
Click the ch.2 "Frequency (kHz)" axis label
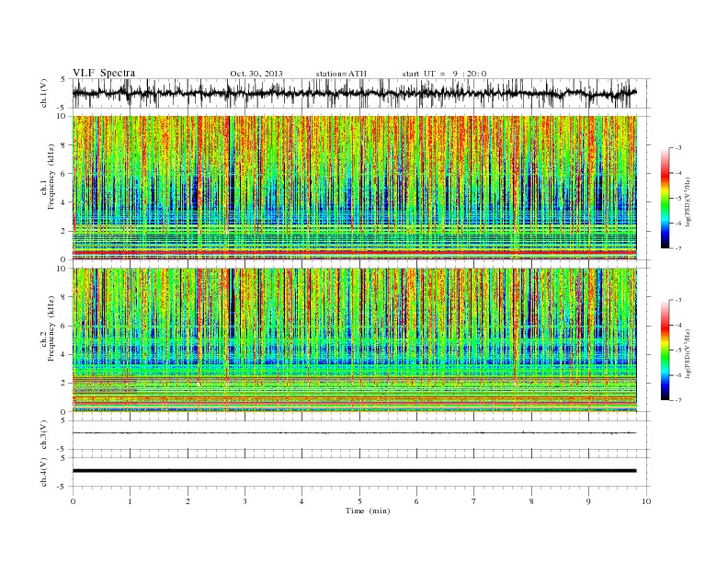click(x=51, y=327)
